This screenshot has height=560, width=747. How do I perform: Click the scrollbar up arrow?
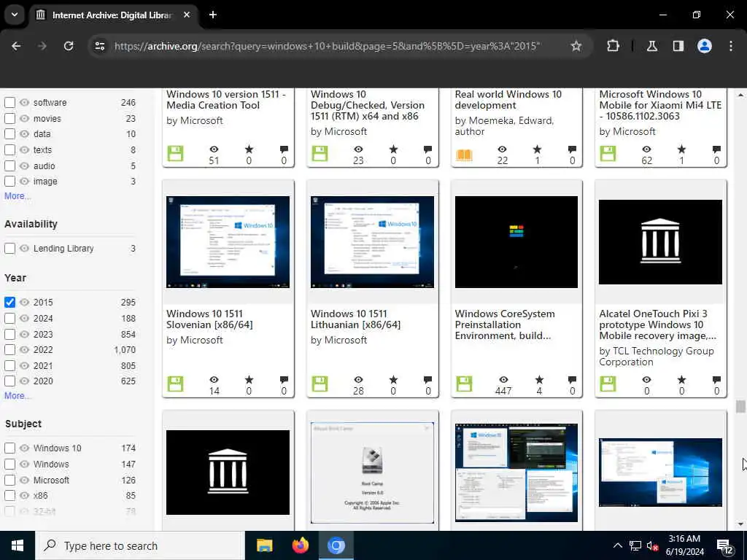740,95
